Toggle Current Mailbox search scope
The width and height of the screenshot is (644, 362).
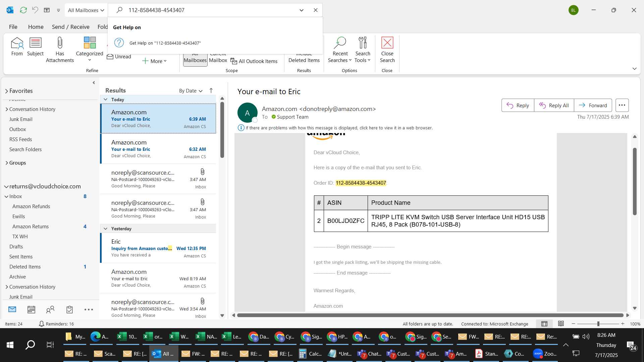(218, 59)
